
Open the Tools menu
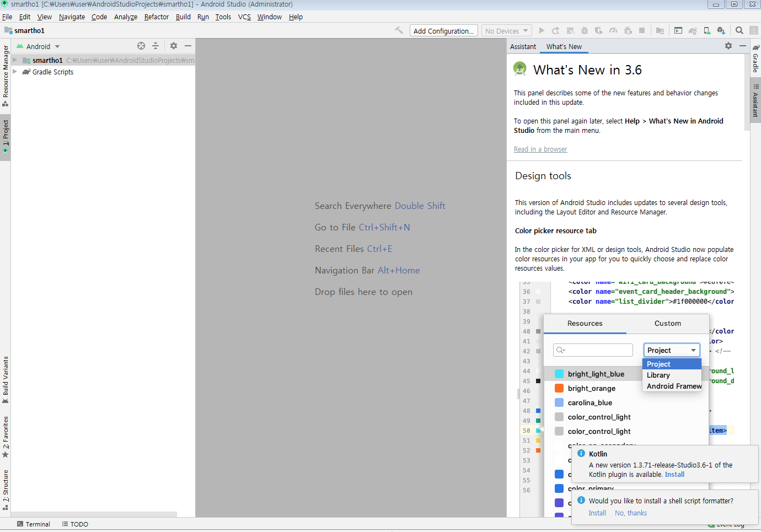coord(223,17)
